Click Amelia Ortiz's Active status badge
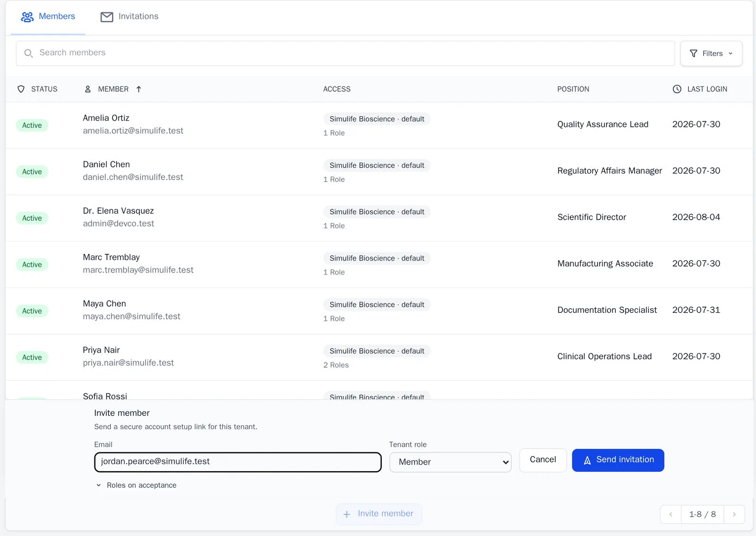 click(x=32, y=125)
